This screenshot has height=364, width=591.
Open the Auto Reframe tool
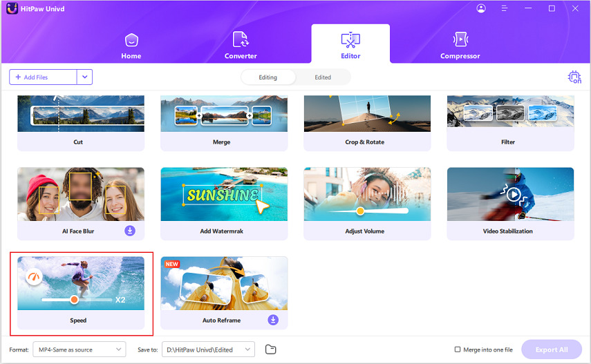pos(224,293)
